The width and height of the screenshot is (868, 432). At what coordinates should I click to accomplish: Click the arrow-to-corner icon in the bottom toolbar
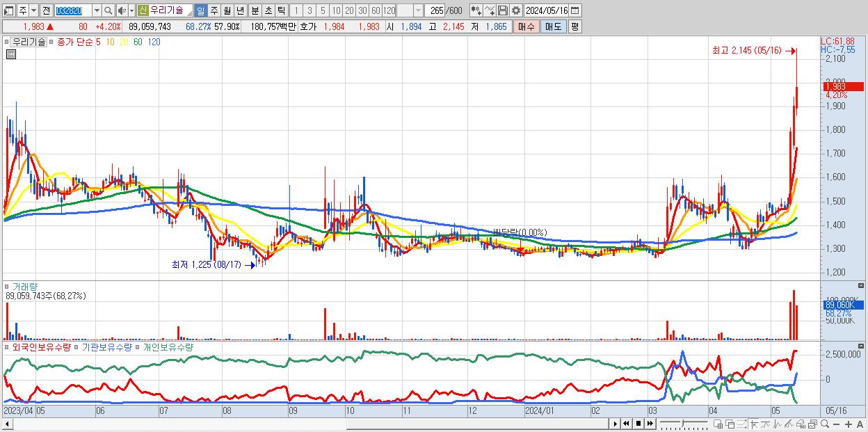click(x=754, y=424)
